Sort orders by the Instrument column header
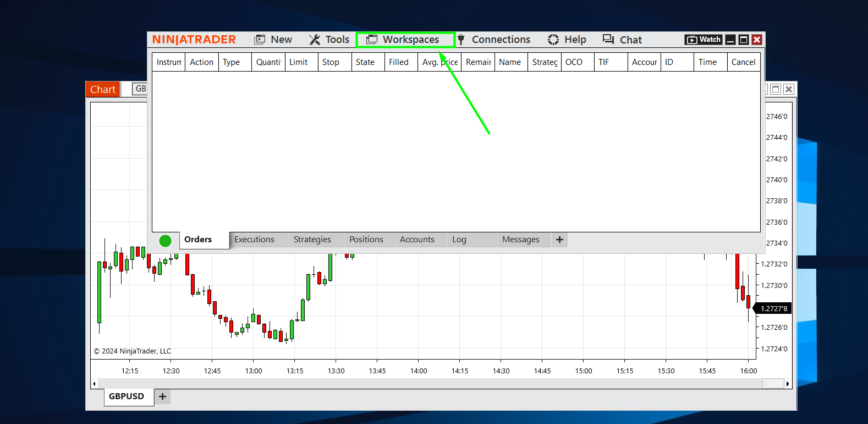 (x=168, y=62)
